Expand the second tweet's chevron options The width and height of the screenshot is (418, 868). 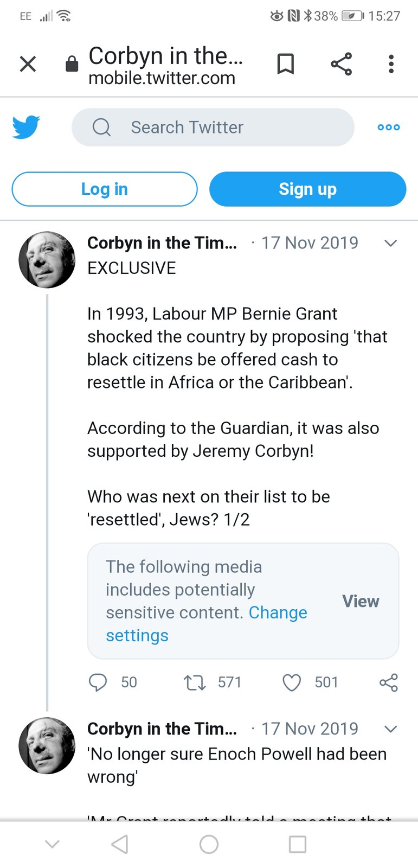click(390, 729)
